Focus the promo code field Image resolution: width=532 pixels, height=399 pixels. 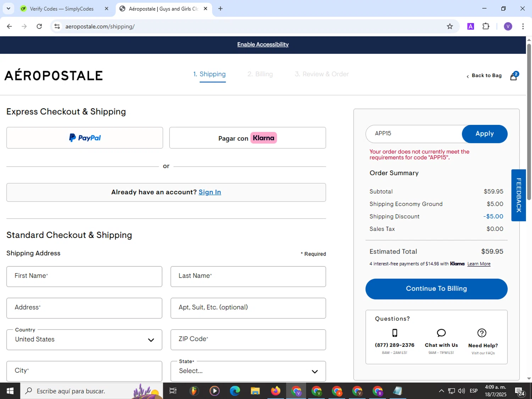click(x=414, y=134)
